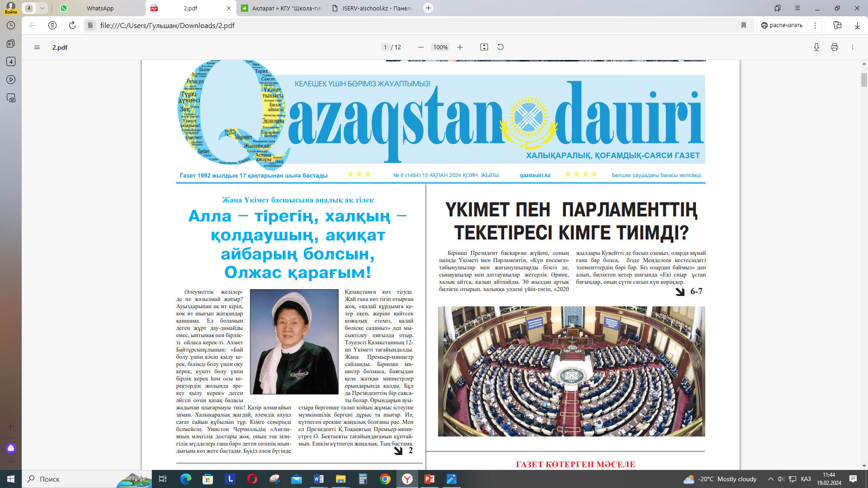This screenshot has width=868, height=488.
Task: Open browser history sidebar icon
Action: (x=11, y=25)
